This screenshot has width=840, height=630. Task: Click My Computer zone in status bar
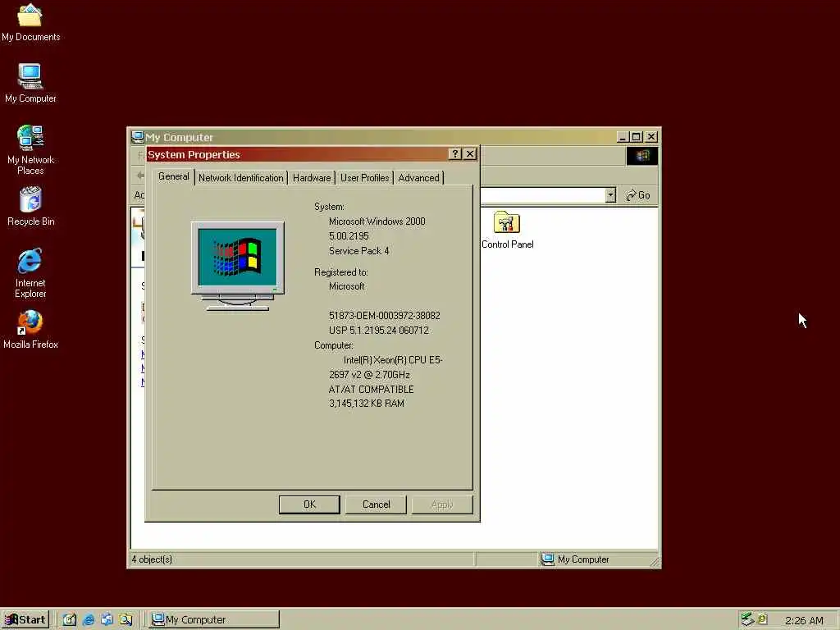[x=575, y=559]
